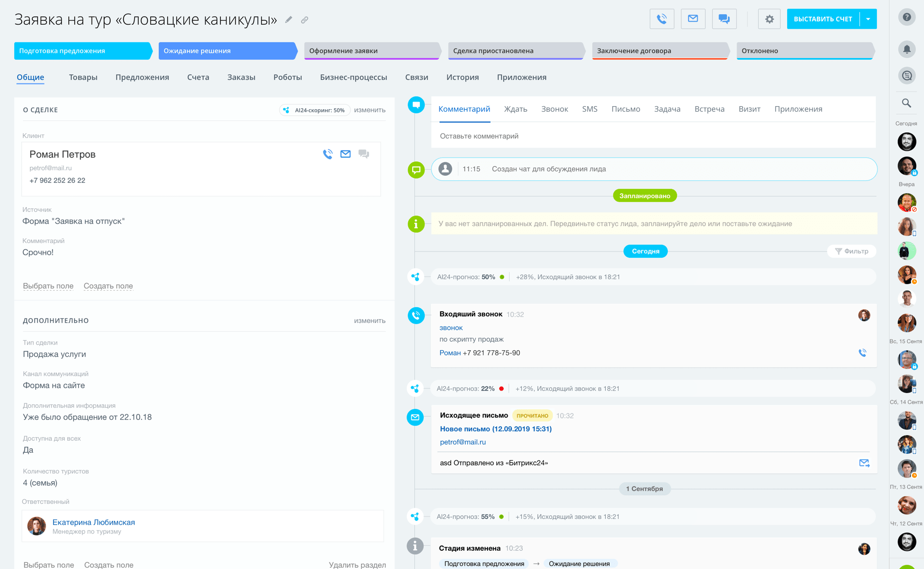
Task: Click the copy link icon beside title
Action: 305,20
